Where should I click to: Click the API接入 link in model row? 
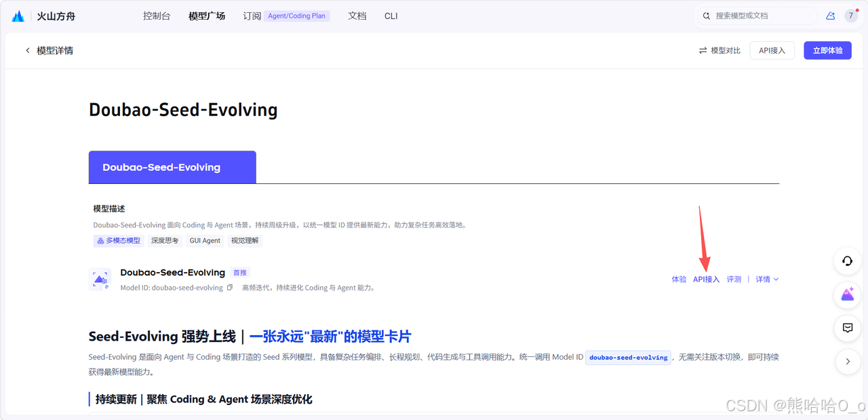[706, 279]
